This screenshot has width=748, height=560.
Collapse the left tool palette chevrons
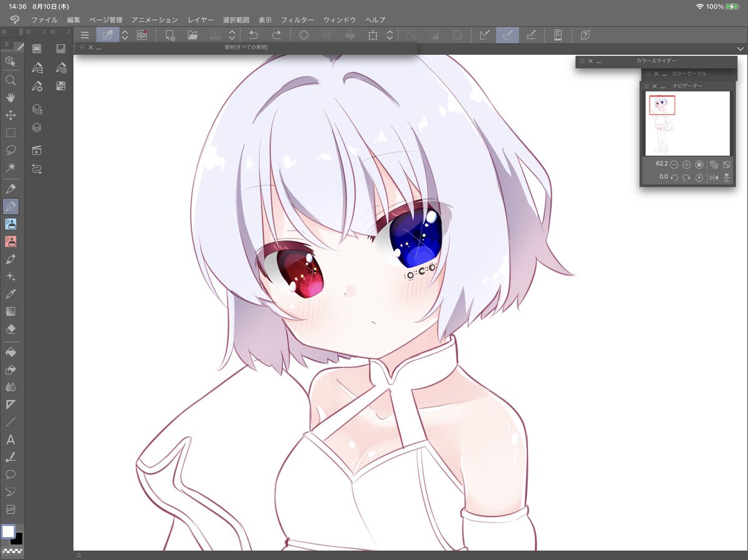[4, 31]
